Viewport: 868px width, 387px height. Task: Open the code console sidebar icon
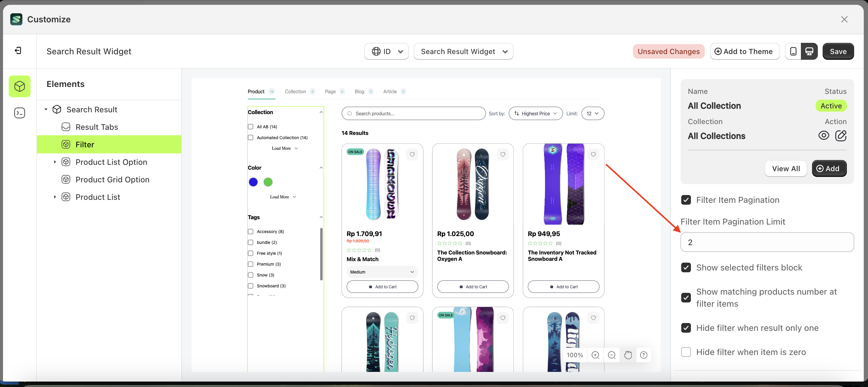(20, 113)
